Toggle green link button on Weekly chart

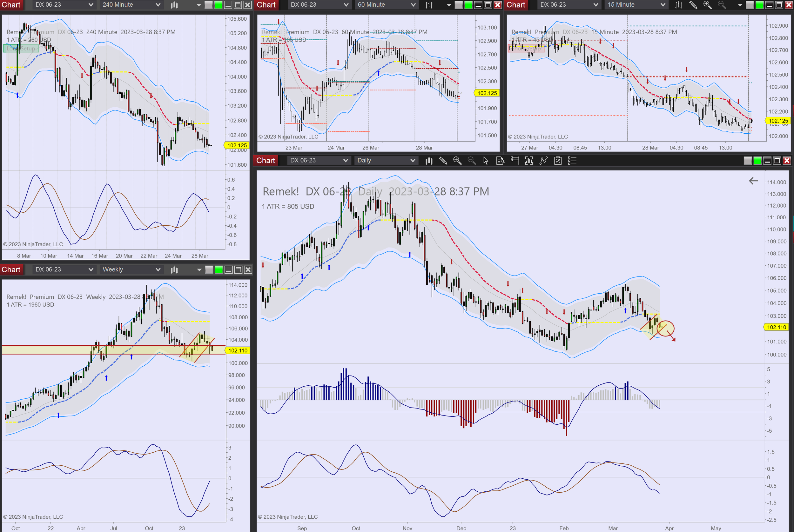[x=219, y=270]
